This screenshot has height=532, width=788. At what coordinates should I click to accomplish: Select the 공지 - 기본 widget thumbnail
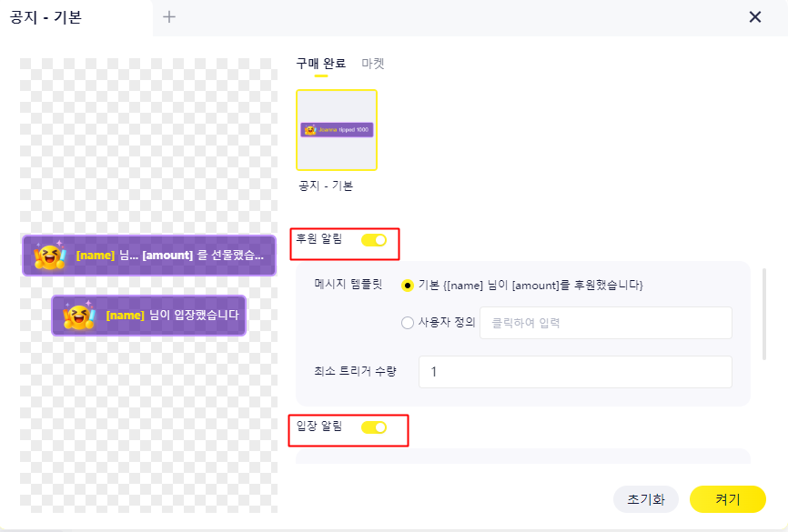click(x=337, y=130)
